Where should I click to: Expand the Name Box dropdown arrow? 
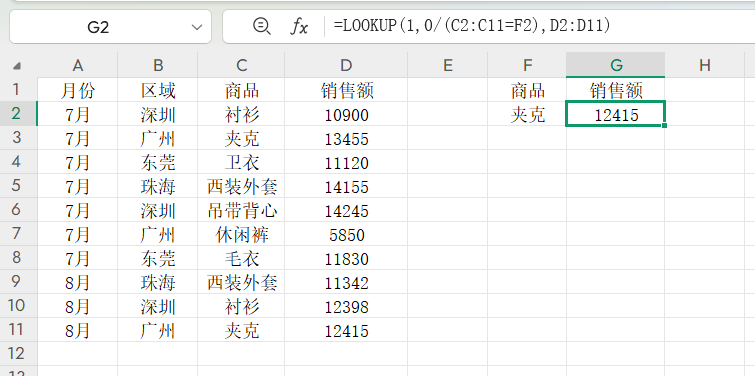[196, 27]
